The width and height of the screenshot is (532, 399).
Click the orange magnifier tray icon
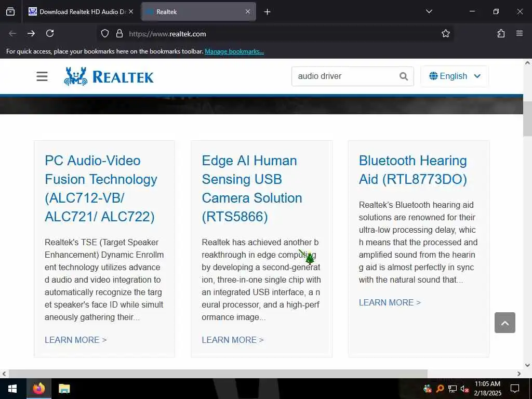(x=440, y=389)
